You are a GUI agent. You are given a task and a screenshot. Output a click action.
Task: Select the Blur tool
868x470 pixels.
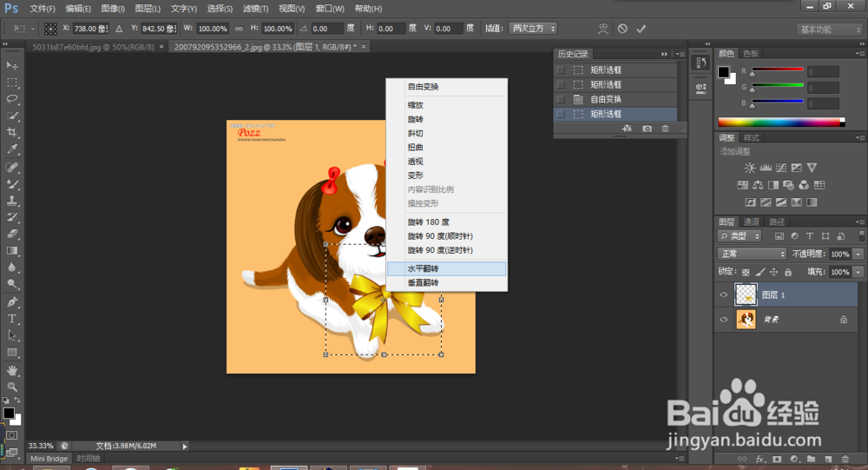[x=11, y=268]
